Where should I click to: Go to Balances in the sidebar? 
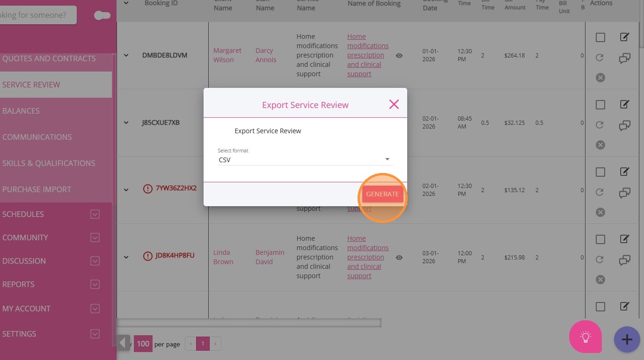tap(21, 111)
